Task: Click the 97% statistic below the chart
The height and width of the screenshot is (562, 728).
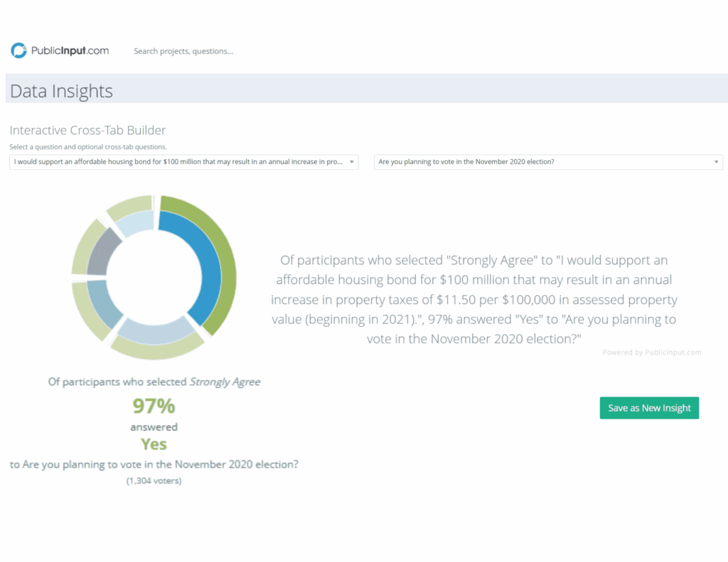Action: point(154,406)
